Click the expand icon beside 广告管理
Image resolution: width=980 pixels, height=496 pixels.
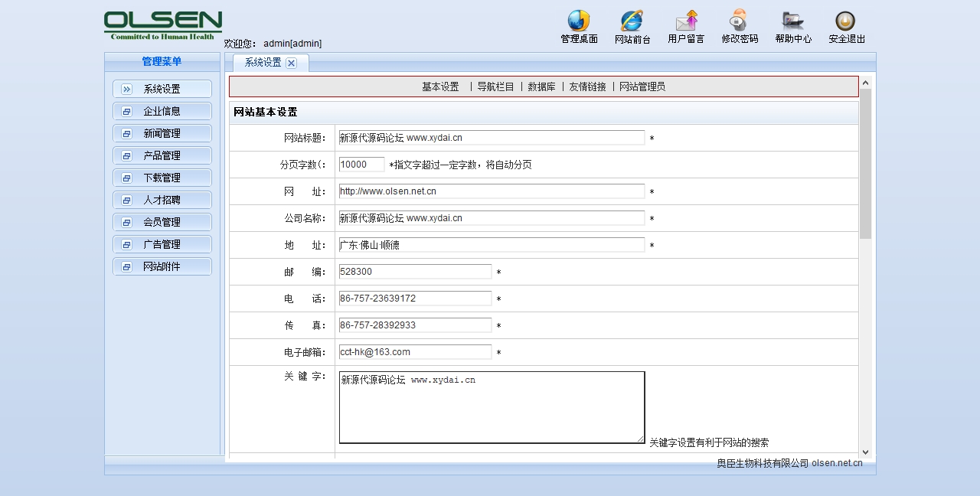point(127,245)
